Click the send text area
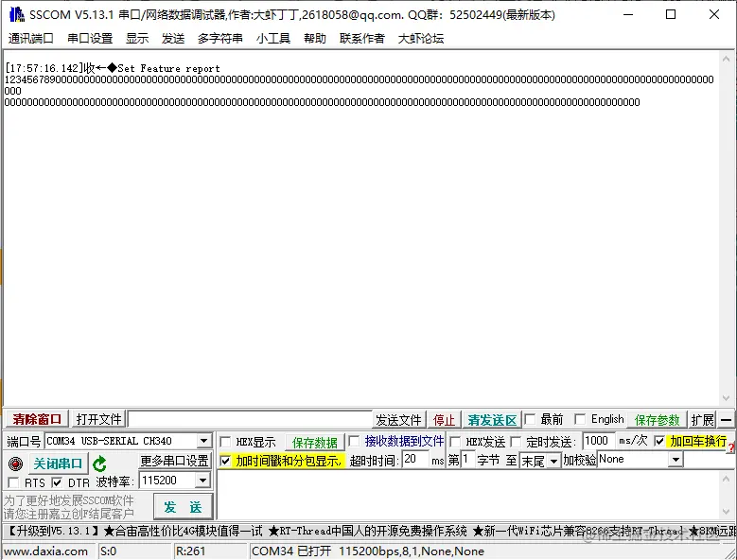This screenshot has width=737, height=560. pyautogui.click(x=468, y=495)
